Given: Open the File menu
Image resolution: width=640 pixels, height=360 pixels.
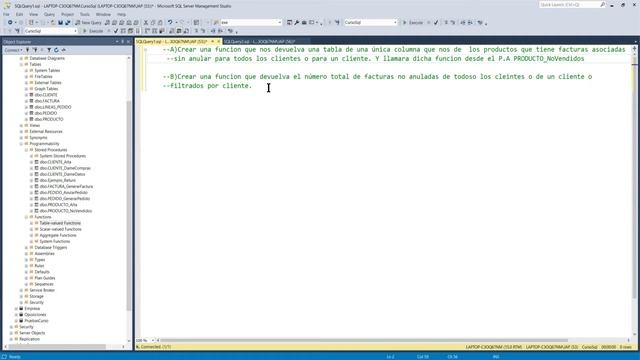Looking at the screenshot, I should (x=6, y=14).
